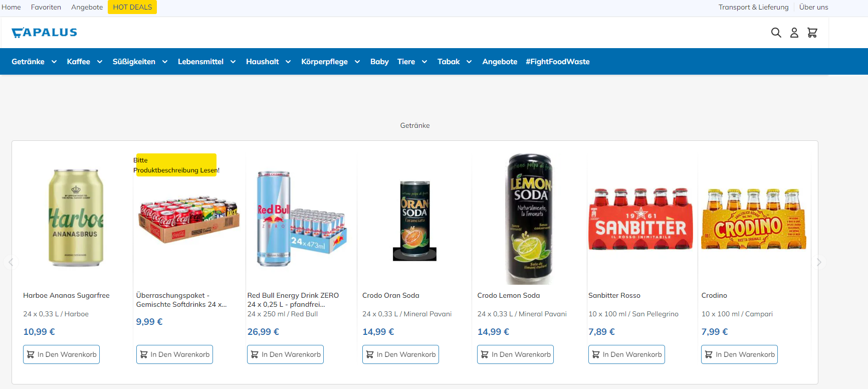Expand the Körperpflege category dropdown
Screen dimensions: 868x389
357,62
